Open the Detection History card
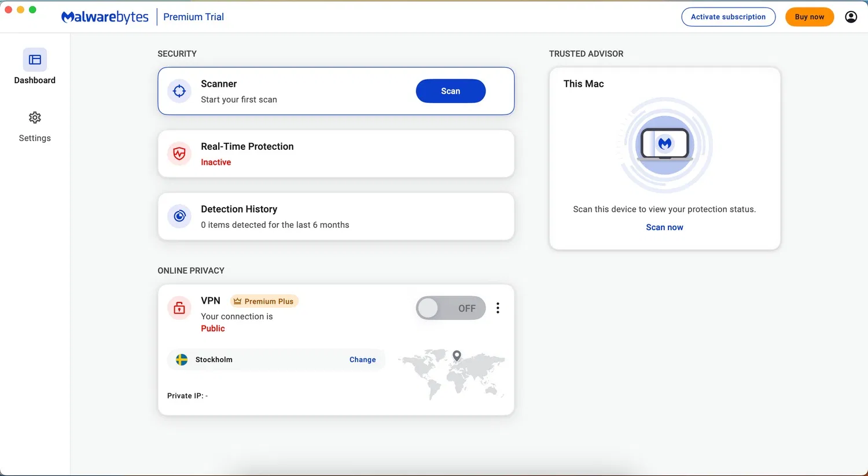This screenshot has width=868, height=476. point(336,216)
